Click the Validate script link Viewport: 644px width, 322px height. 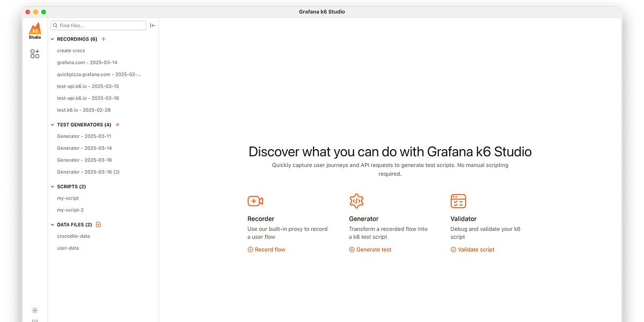click(x=473, y=250)
